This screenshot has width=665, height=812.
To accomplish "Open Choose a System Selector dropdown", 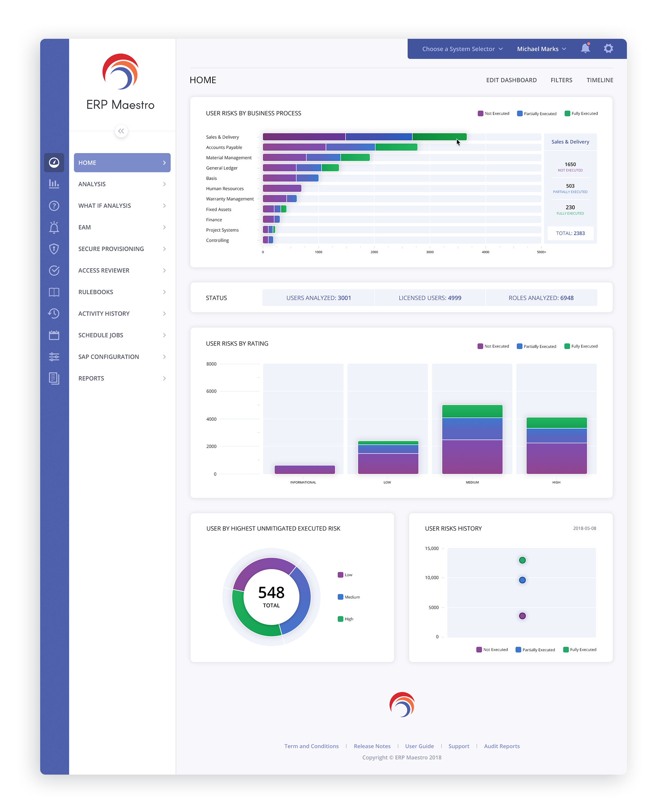I will coord(462,49).
